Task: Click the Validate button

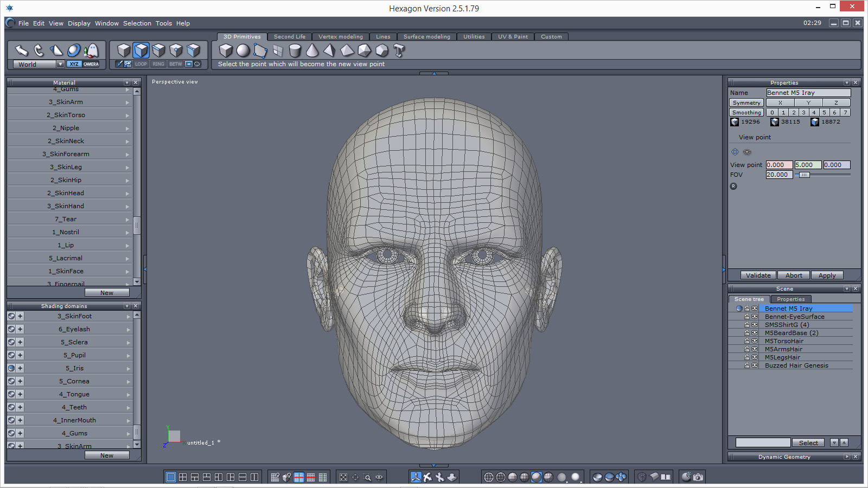Action: pyautogui.click(x=758, y=275)
